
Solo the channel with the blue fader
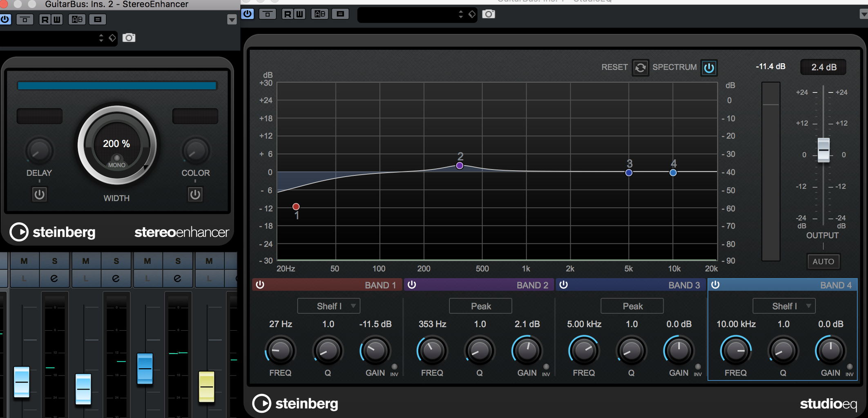point(177,261)
